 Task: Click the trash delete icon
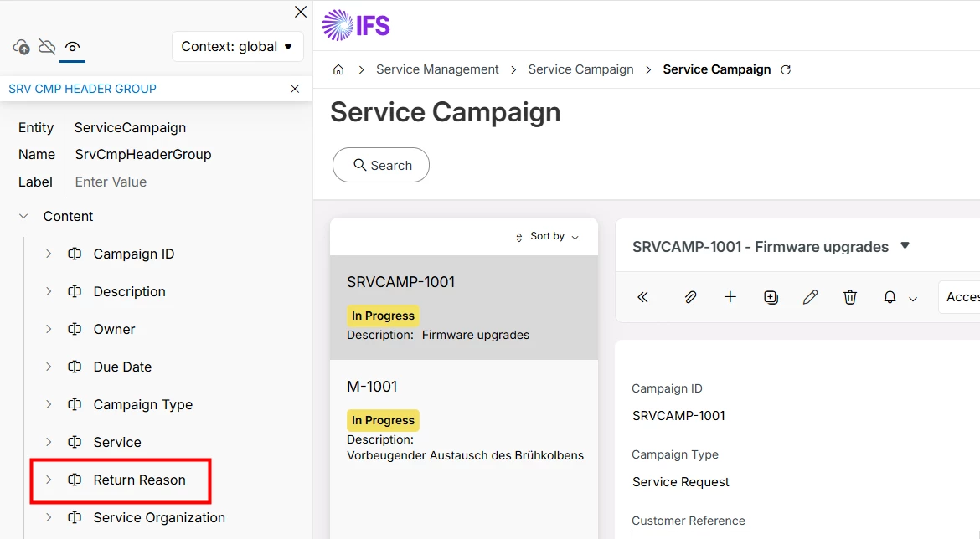point(850,297)
